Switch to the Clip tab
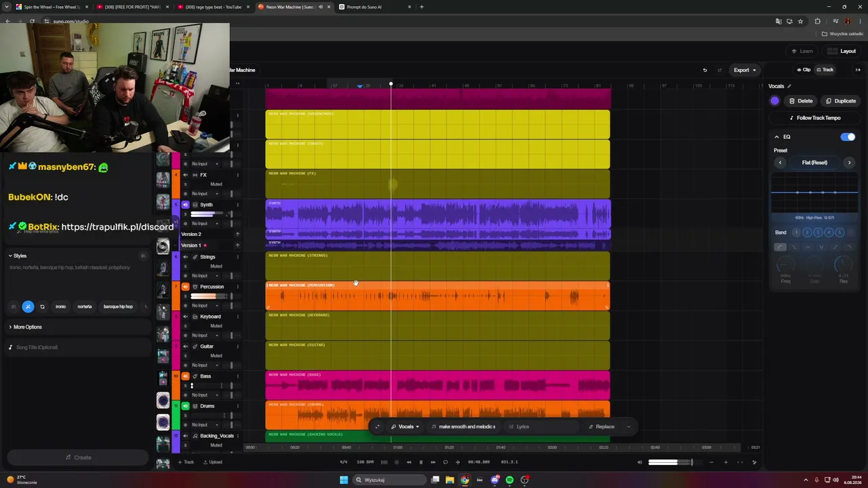The height and width of the screenshot is (488, 868). (x=804, y=70)
